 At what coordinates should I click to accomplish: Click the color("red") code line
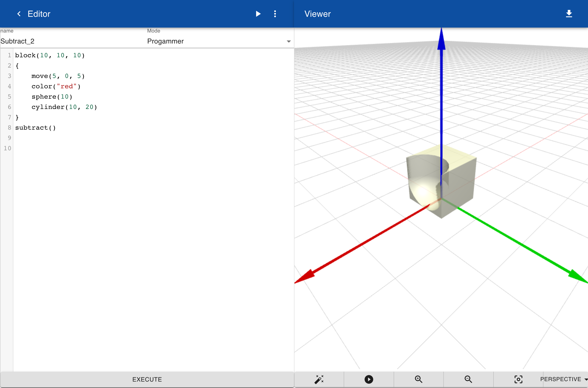tap(56, 86)
